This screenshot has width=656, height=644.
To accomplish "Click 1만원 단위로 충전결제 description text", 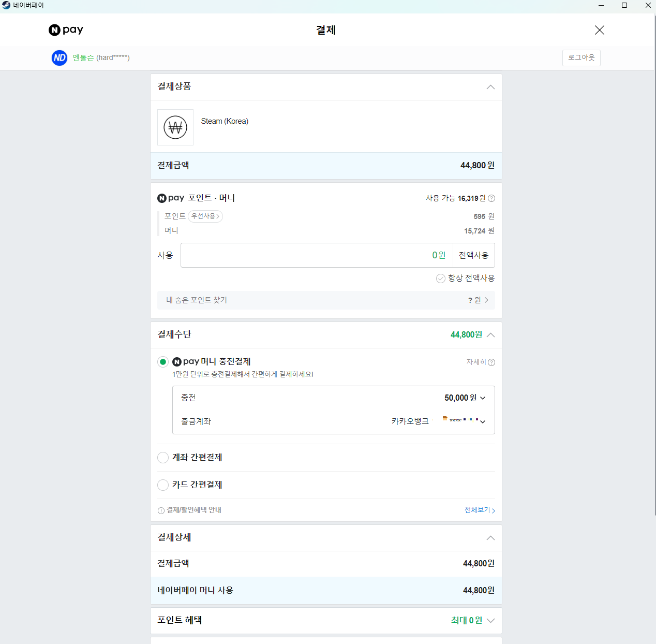I will tap(243, 374).
